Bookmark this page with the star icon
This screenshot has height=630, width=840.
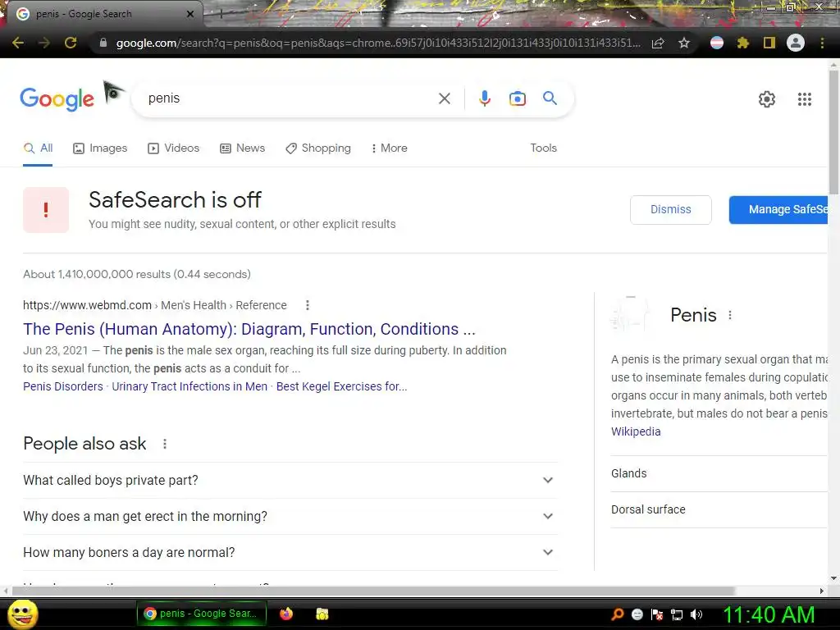click(684, 43)
